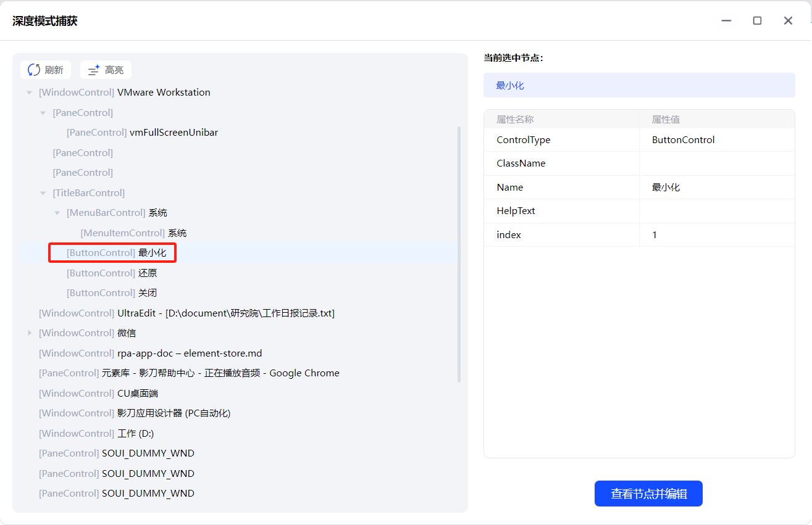812x525 pixels.
Task: Click the 刷新 refresh icon button
Action: pos(46,70)
